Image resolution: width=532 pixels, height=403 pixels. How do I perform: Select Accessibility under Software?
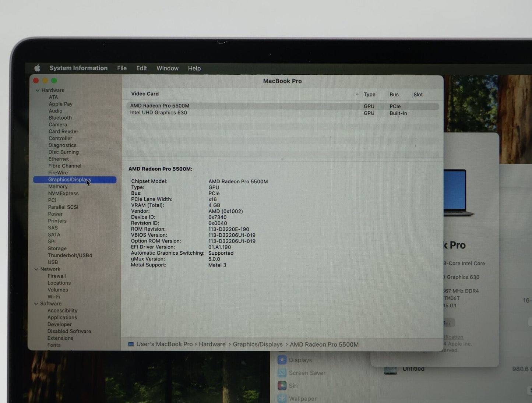click(63, 311)
